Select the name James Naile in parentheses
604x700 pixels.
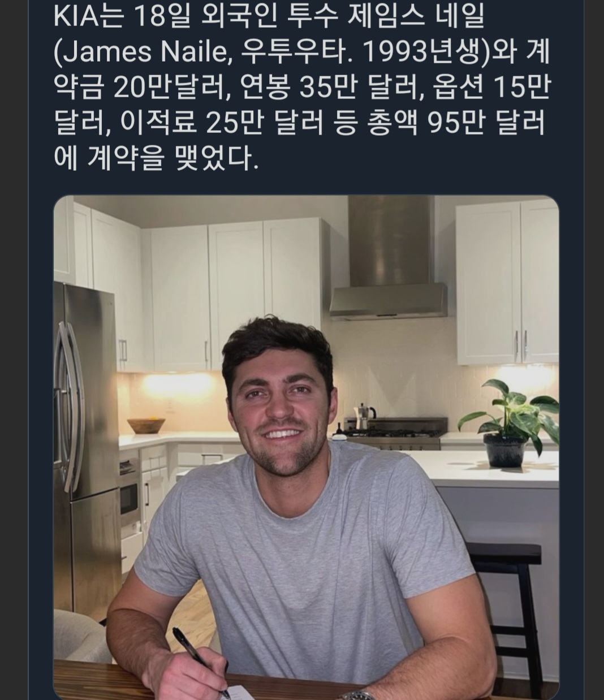tap(144, 52)
